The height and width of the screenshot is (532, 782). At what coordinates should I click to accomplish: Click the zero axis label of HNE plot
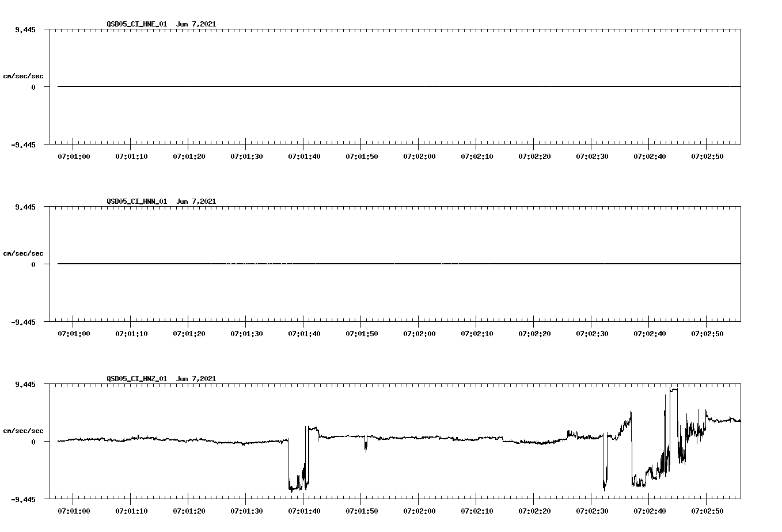tap(33, 87)
